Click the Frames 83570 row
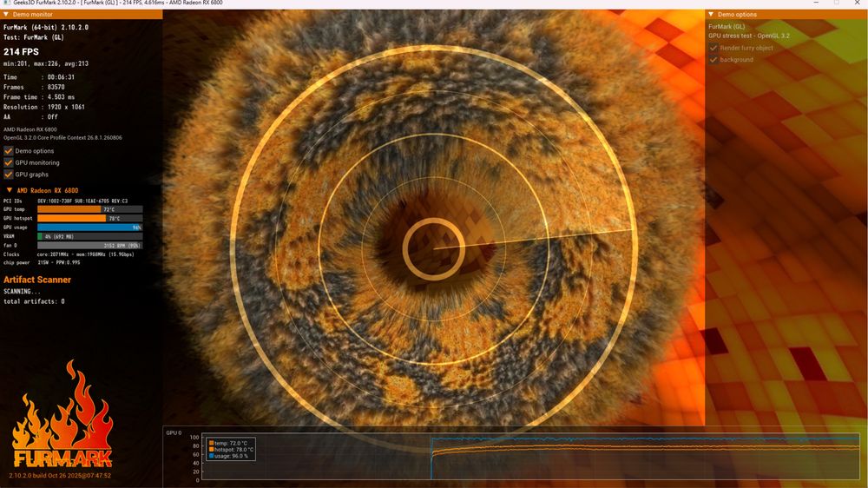Screen dimensions: 868x488 click(35, 87)
